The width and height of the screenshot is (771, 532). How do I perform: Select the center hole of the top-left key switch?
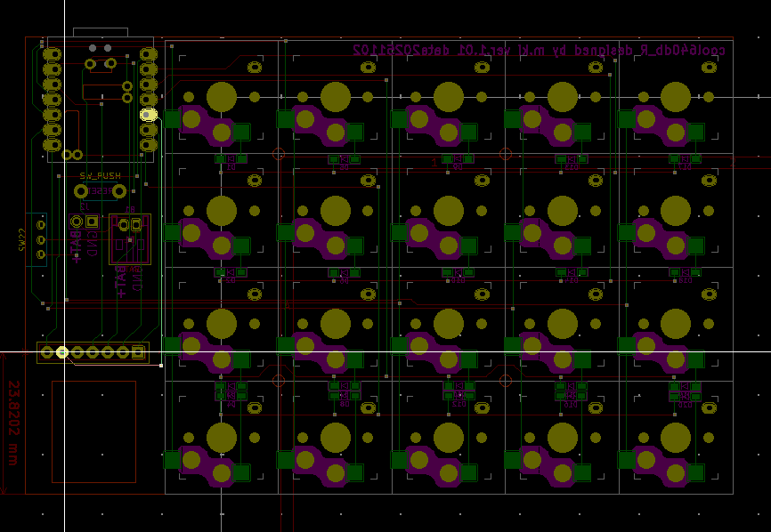(x=222, y=96)
